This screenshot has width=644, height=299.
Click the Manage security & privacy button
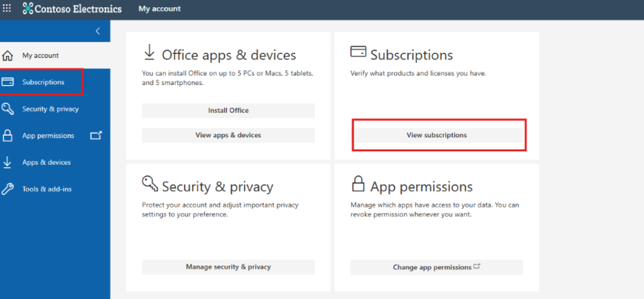coord(229,267)
